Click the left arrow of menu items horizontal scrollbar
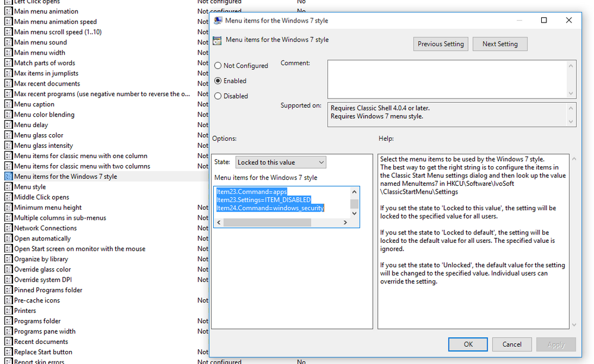The image size is (594, 364). [x=219, y=223]
